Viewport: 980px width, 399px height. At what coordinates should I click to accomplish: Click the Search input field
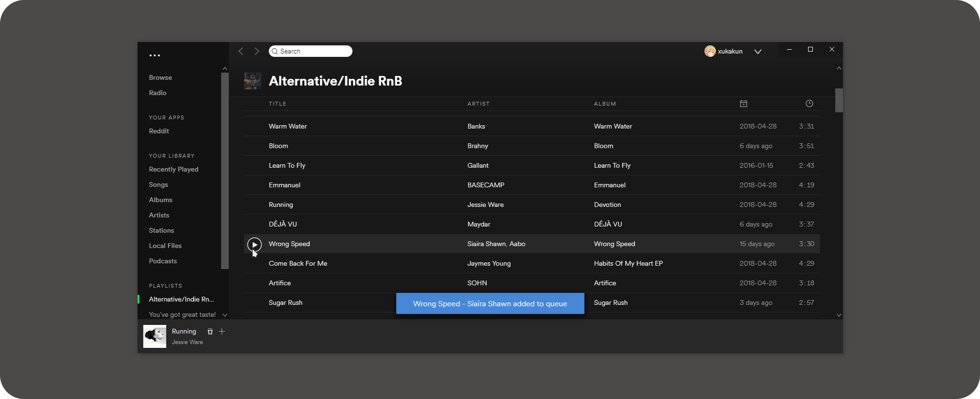coord(313,51)
